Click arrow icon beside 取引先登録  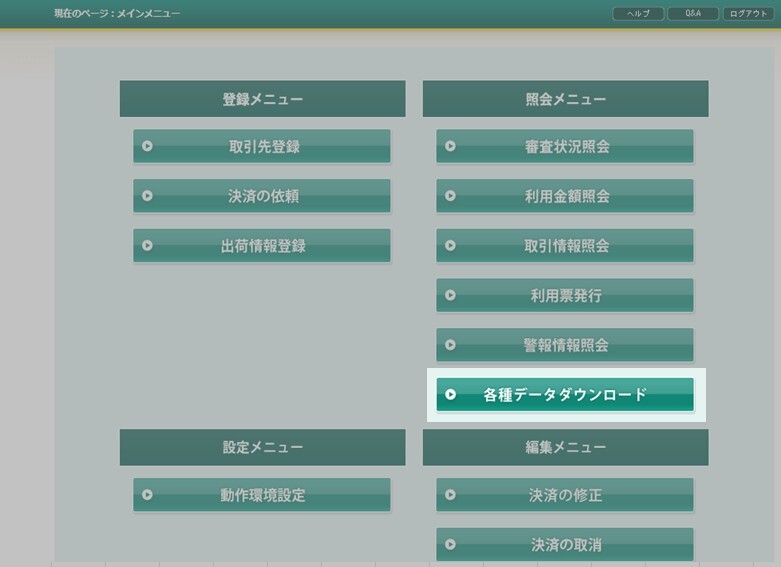[147, 146]
